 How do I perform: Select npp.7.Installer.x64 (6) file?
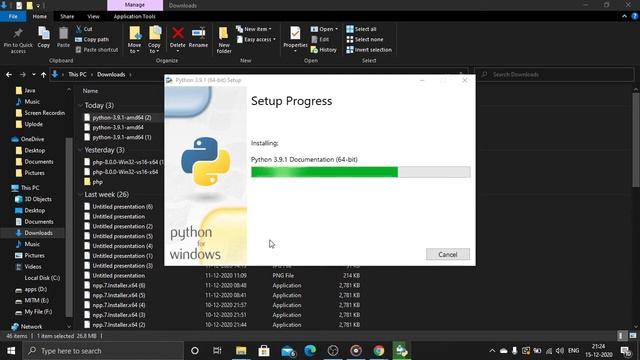[118, 286]
